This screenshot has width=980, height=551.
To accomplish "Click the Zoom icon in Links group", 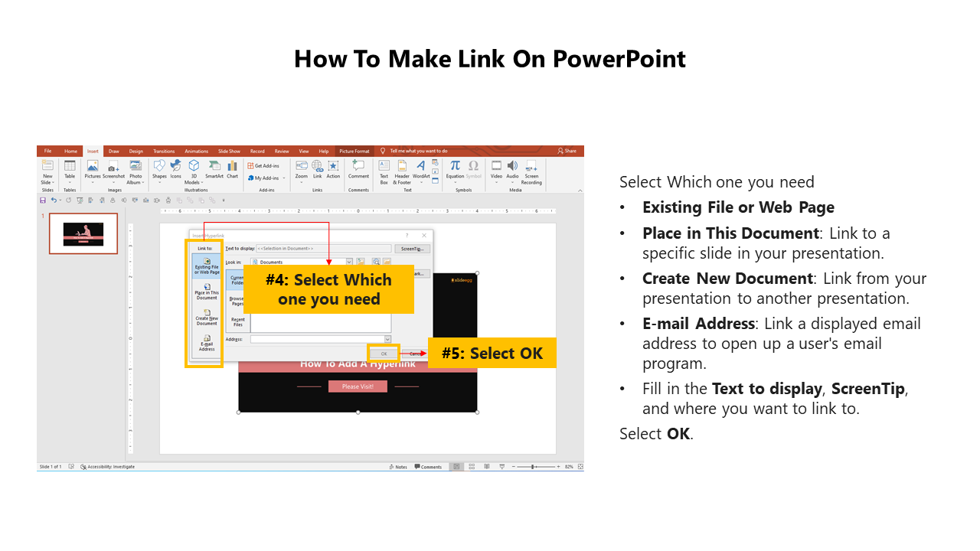I will (x=302, y=166).
